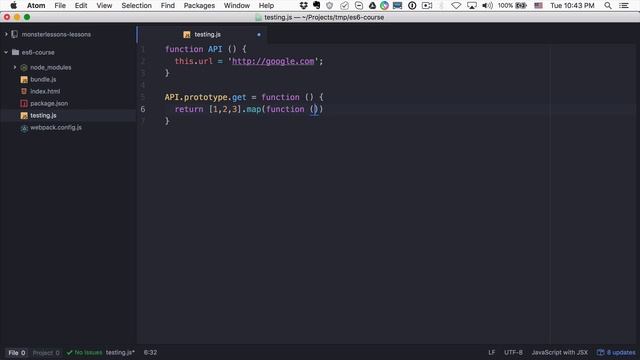Click the Google Drive menu bar icon
Screen dimensions: 640x360
[372, 5]
